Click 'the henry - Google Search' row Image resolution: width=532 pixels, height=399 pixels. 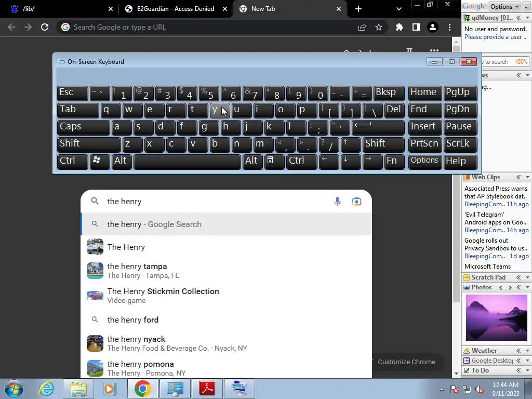[x=227, y=224]
